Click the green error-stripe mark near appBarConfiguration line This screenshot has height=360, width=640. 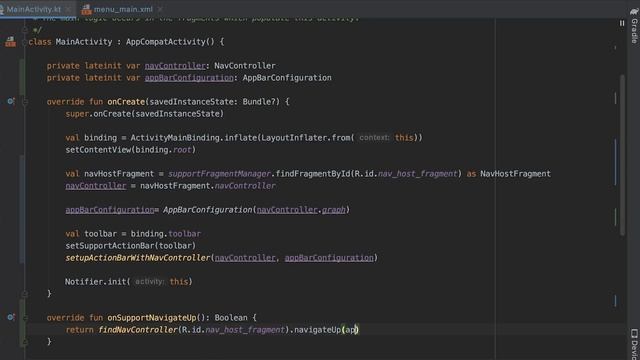click(x=616, y=216)
